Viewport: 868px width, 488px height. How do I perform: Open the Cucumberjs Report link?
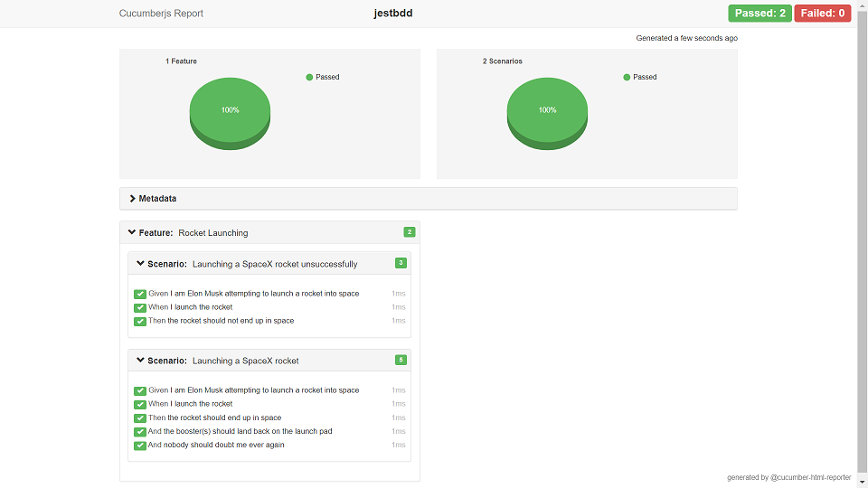tap(161, 14)
